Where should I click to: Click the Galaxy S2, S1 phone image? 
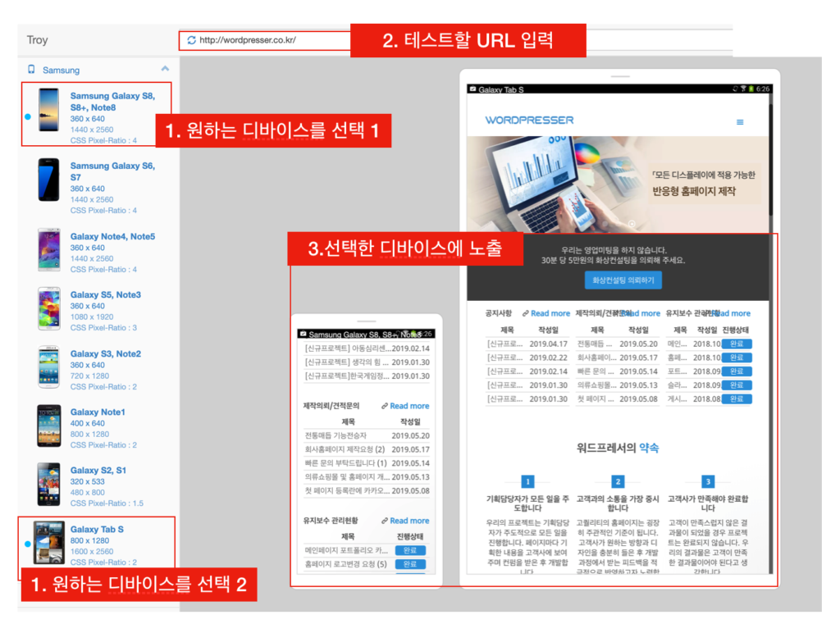point(49,484)
